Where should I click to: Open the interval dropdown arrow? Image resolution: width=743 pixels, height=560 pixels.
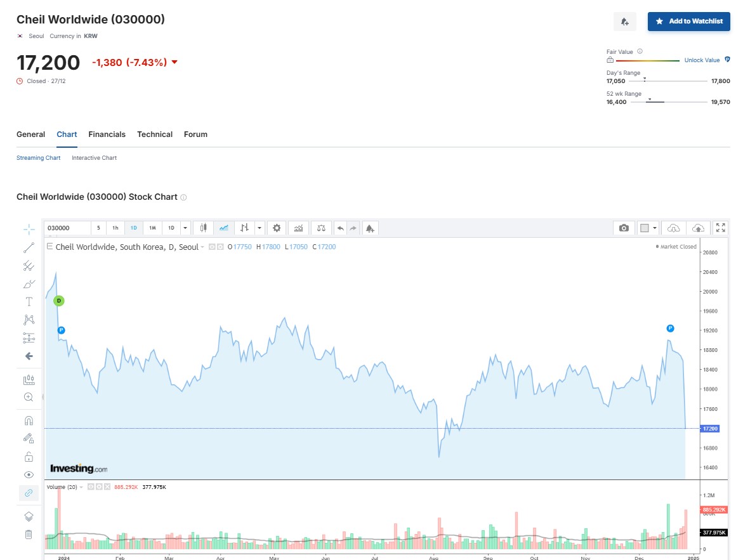pos(185,228)
